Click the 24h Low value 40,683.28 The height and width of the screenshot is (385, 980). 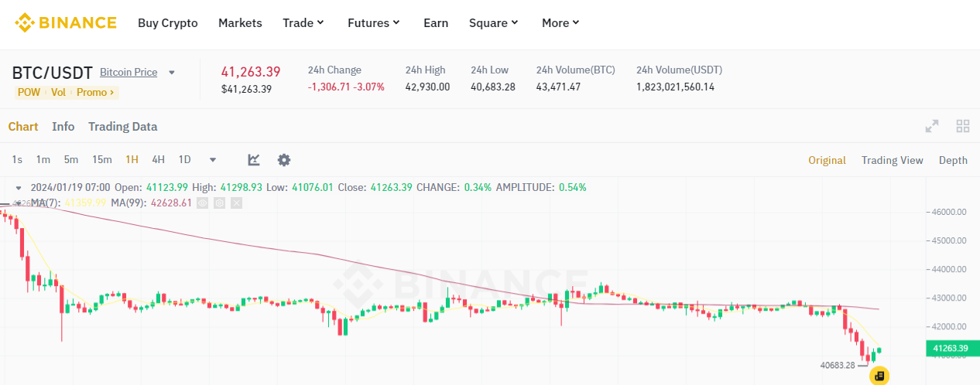coord(493,87)
